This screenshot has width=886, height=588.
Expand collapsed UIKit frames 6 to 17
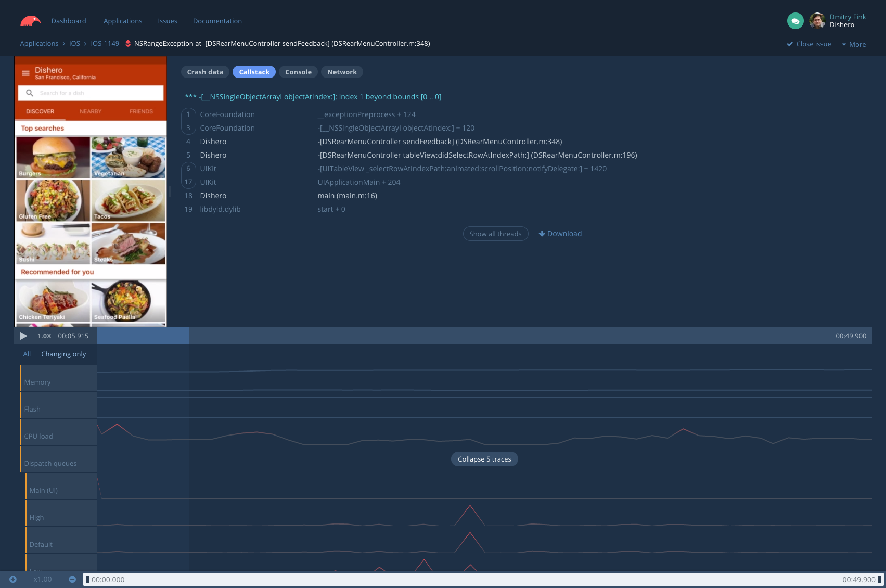click(188, 175)
